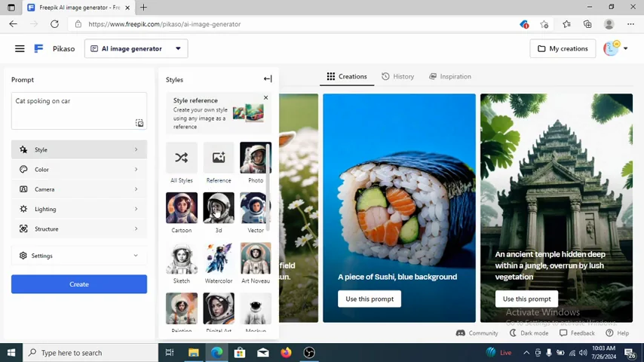The height and width of the screenshot is (362, 644).
Task: Expand the Settings section
Action: [x=79, y=256]
